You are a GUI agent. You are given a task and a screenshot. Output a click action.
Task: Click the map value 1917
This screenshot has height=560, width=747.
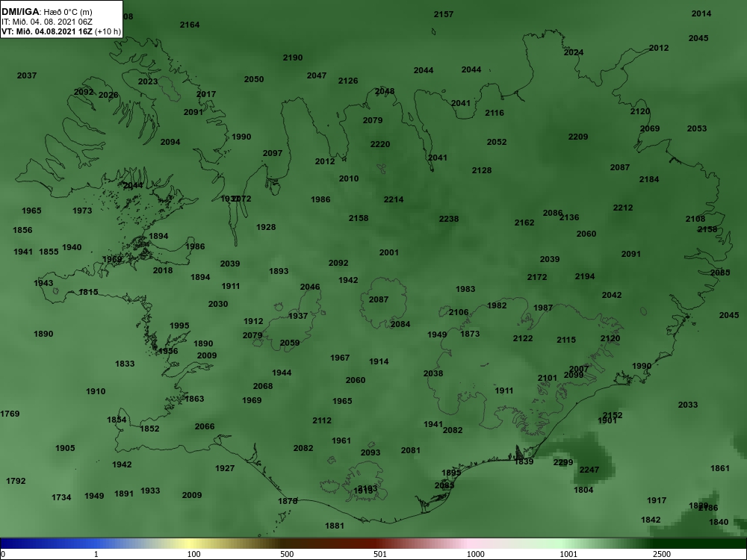tap(657, 500)
